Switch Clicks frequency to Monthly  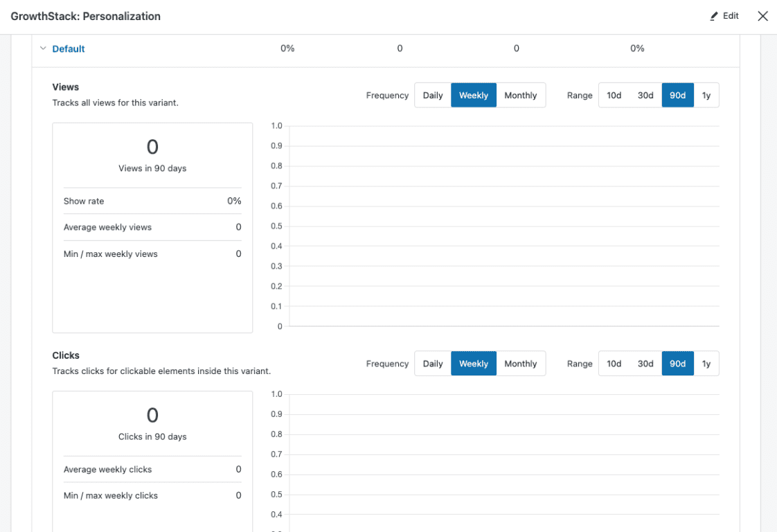[x=521, y=364]
